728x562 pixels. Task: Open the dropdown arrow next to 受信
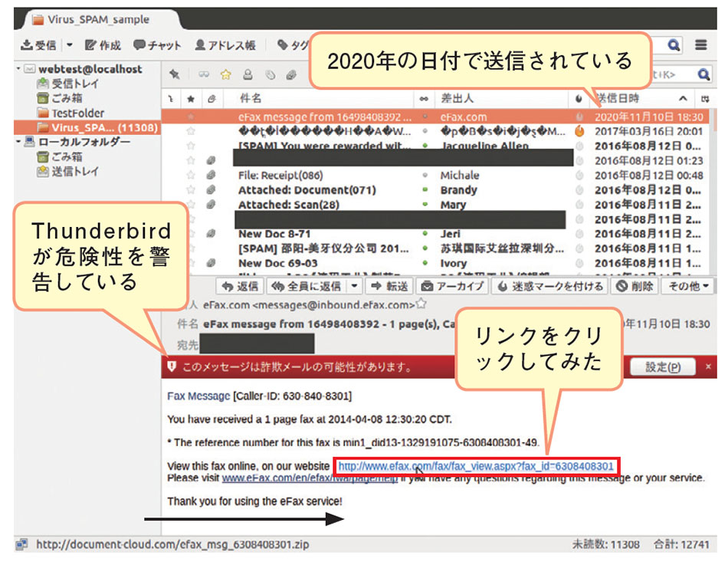click(x=70, y=45)
